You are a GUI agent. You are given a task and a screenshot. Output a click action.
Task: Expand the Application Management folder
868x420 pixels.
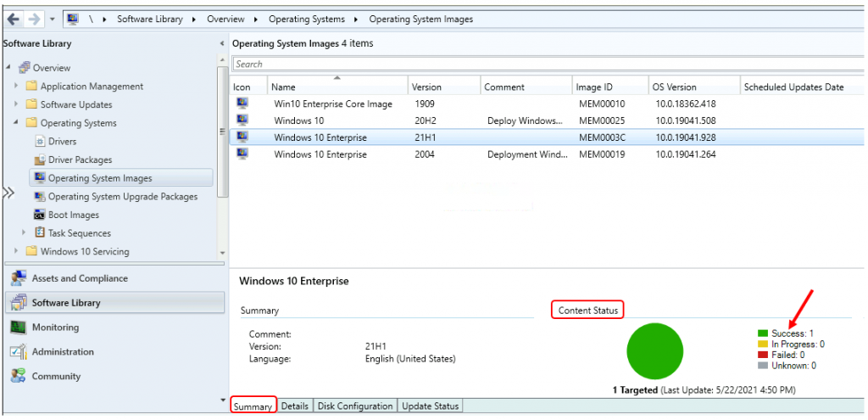16,86
